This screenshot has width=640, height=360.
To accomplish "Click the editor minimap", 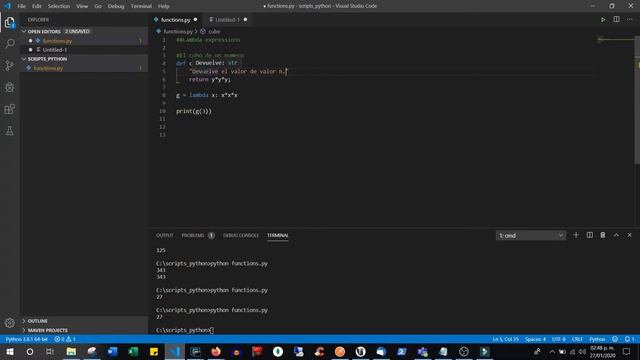I will (615, 40).
